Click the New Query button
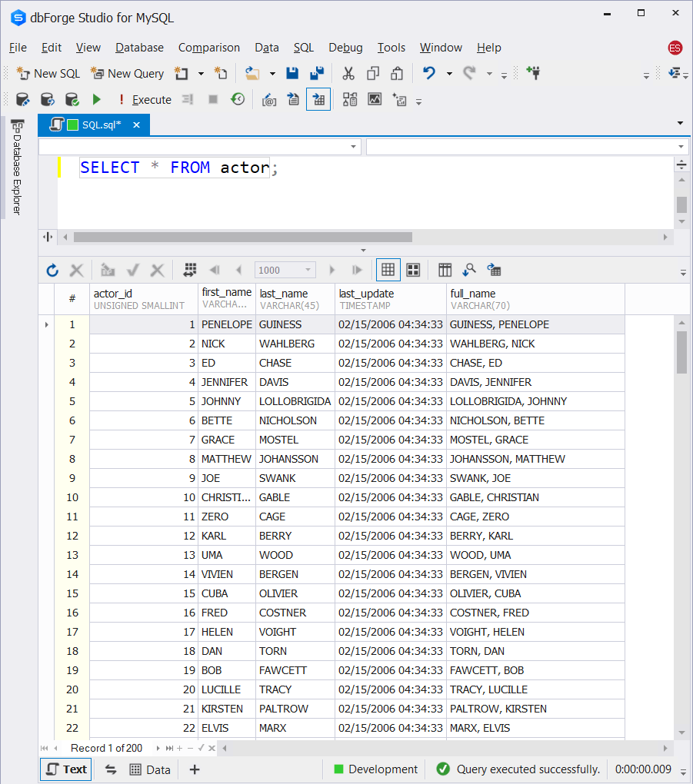The image size is (693, 784). click(x=127, y=74)
